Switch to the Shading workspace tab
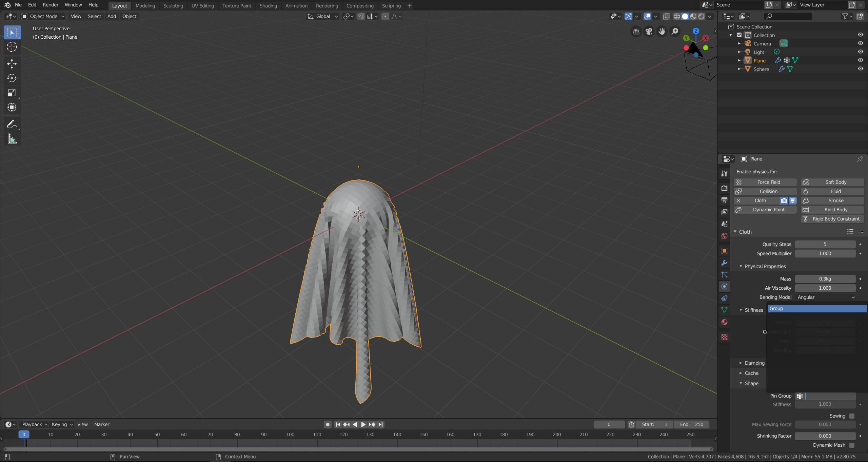Viewport: 868px width, 462px height. (x=268, y=6)
